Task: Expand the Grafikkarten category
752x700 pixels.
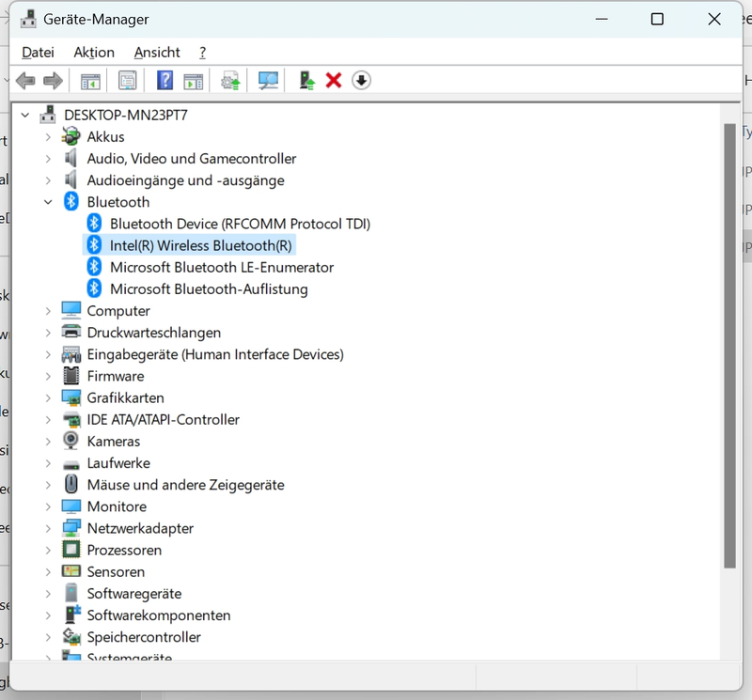Action: (48, 397)
